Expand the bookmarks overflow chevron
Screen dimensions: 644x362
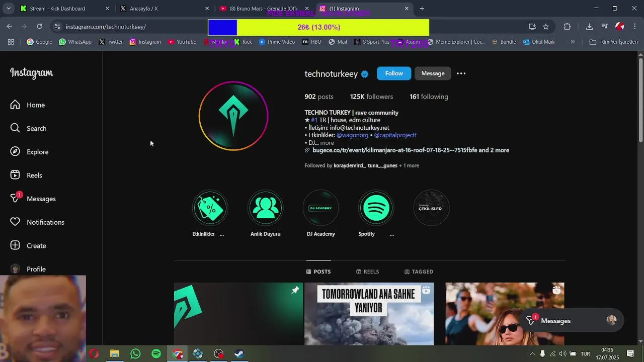[573, 42]
